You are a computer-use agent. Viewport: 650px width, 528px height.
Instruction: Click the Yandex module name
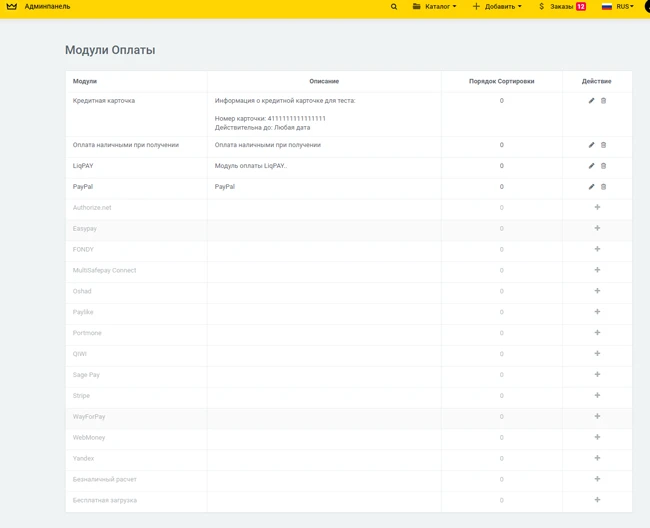[x=83, y=459]
